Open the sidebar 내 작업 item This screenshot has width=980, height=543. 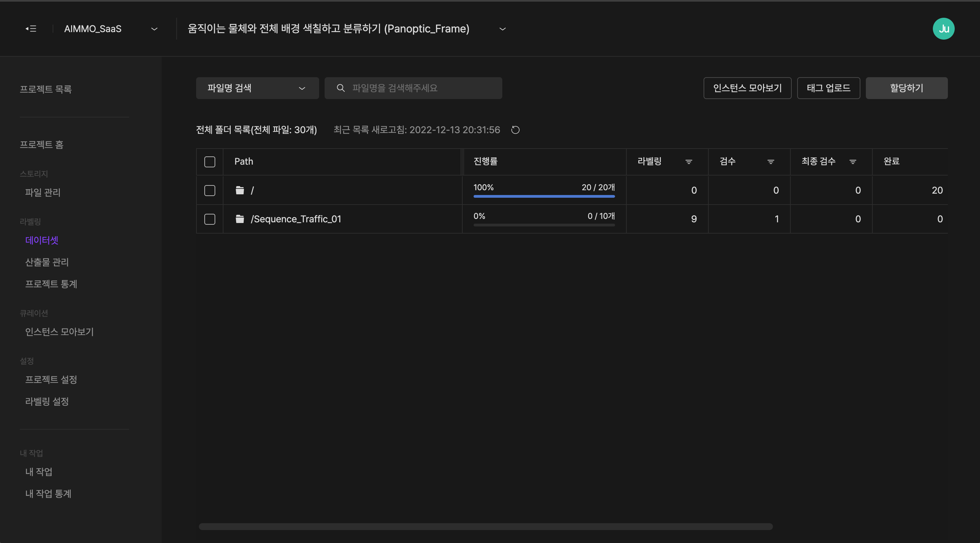[x=39, y=472]
